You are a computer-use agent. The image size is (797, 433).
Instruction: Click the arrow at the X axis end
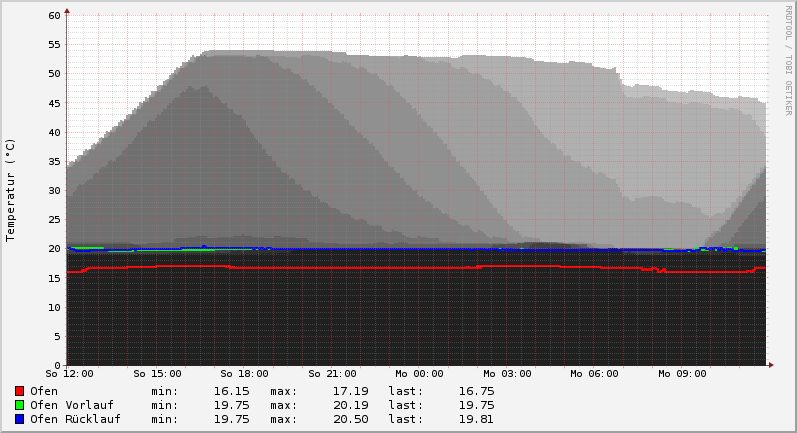(770, 364)
